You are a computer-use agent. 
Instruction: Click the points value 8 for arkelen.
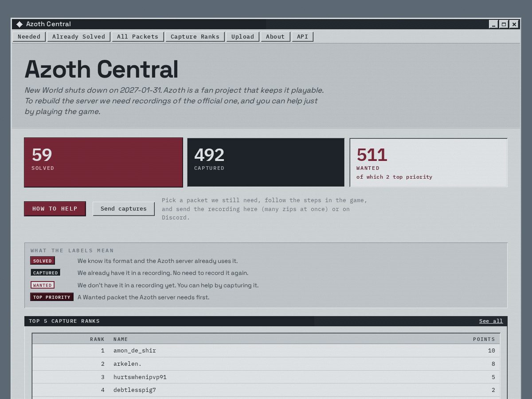click(x=493, y=364)
